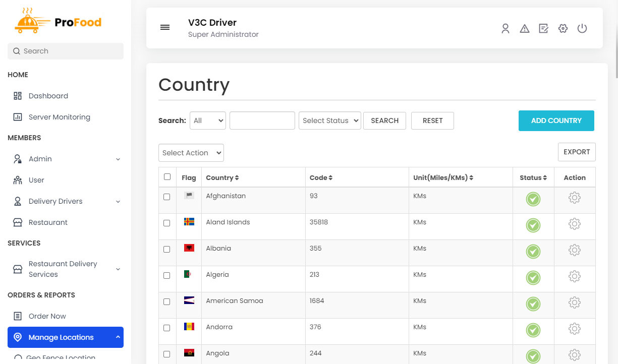Open the user profile icon in header
Screen dimensions: 618x364
click(505, 29)
